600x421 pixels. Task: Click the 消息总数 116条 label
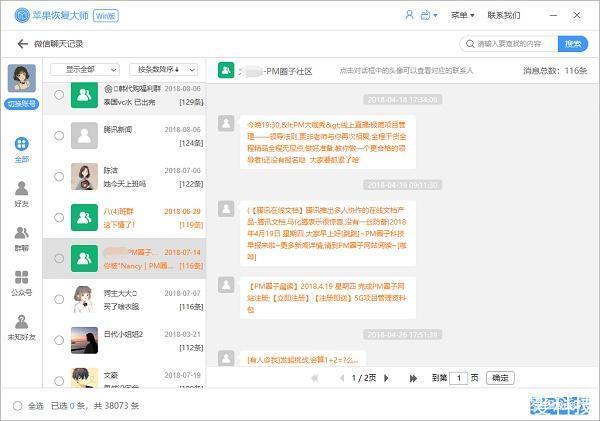[x=555, y=71]
